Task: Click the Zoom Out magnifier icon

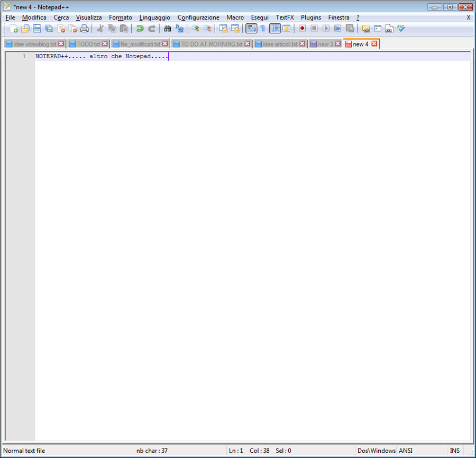Action: [207, 29]
